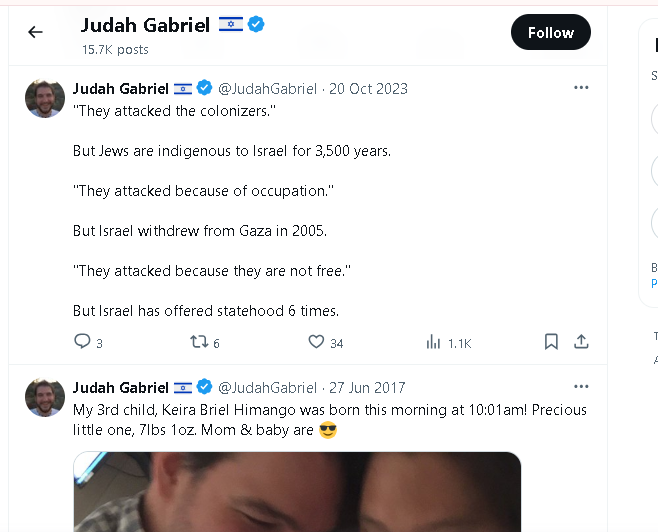Like the 20 Oct 2023 post
Viewport: 658px width, 532px height.
316,342
